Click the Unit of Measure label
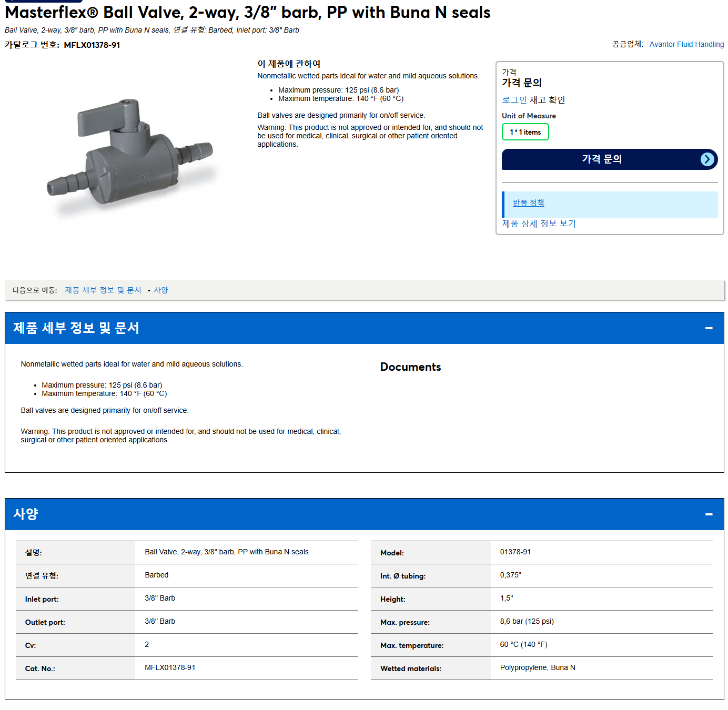 coord(529,116)
